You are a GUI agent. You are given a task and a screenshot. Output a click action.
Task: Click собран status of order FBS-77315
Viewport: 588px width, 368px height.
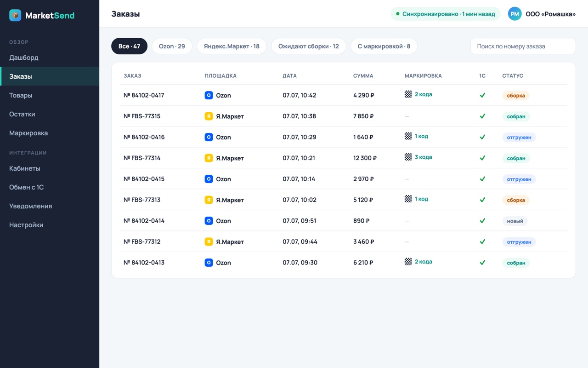516,117
